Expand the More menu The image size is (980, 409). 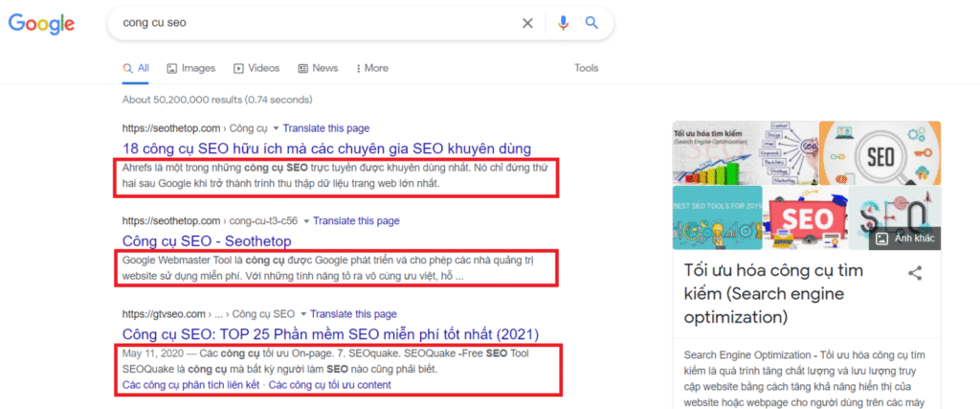371,68
